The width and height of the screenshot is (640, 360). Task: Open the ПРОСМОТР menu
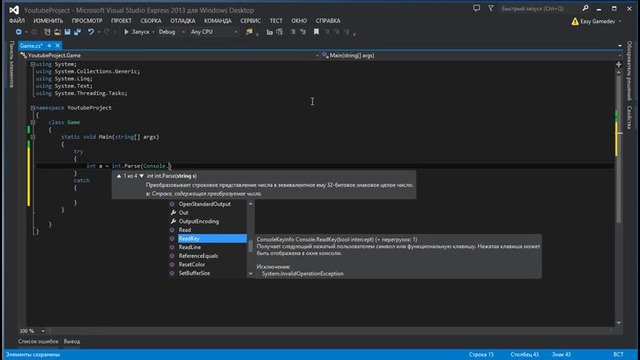click(87, 20)
